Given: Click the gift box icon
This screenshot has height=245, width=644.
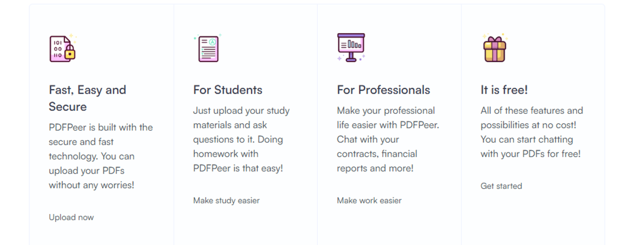Looking at the screenshot, I should pos(495,48).
